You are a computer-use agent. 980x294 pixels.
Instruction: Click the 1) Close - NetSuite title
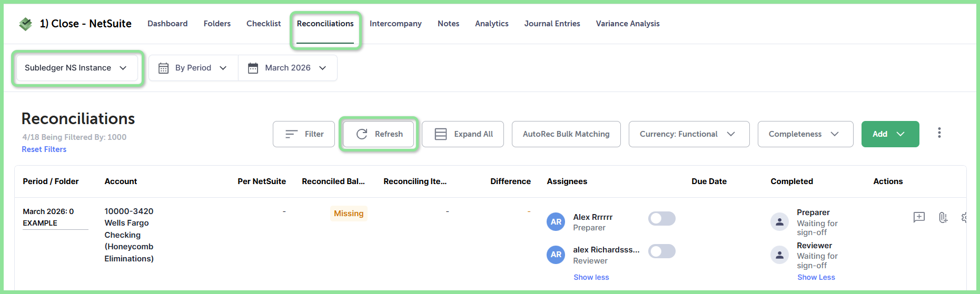click(x=86, y=24)
